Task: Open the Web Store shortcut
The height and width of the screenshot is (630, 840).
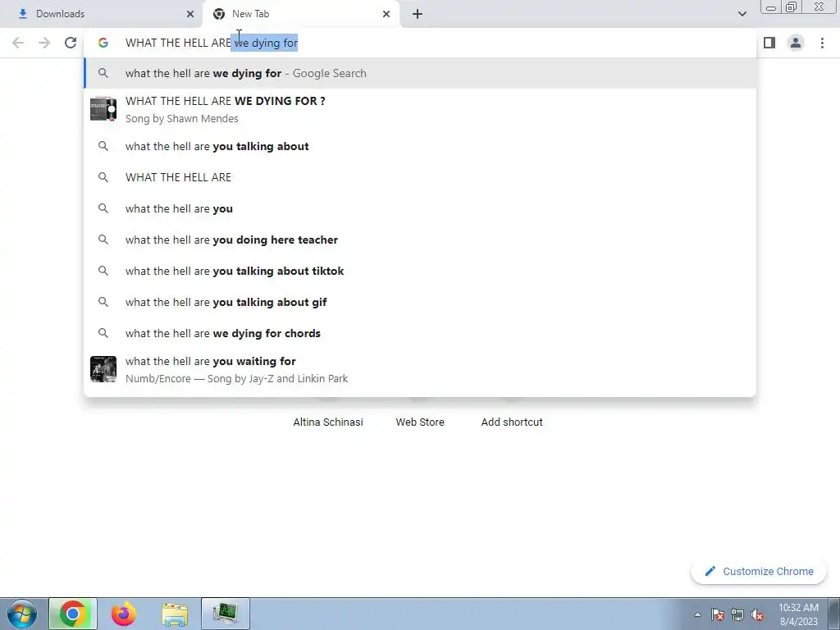Action: pos(420,422)
